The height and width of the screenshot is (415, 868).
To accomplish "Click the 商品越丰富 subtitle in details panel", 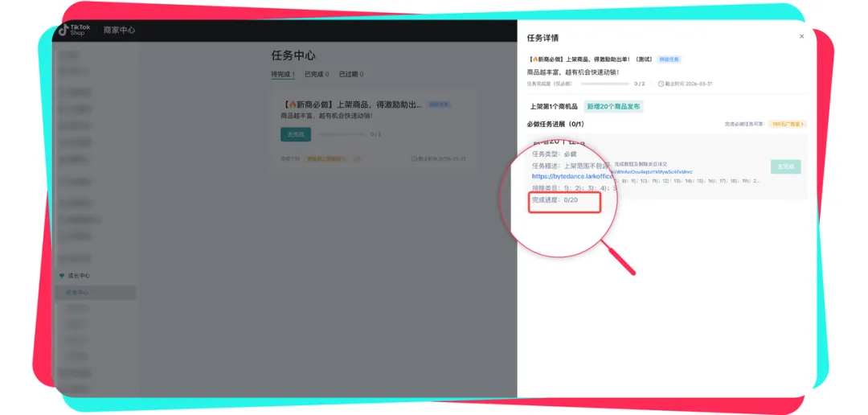I will 573,72.
